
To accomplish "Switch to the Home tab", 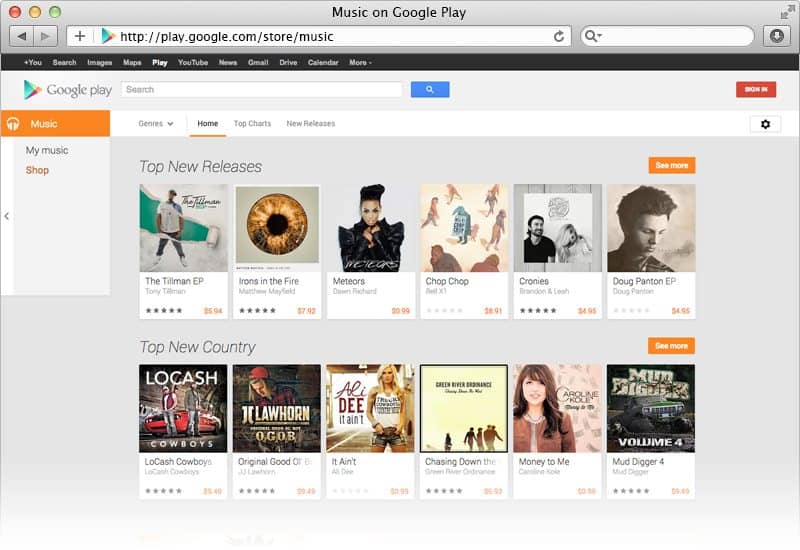I will tap(208, 123).
